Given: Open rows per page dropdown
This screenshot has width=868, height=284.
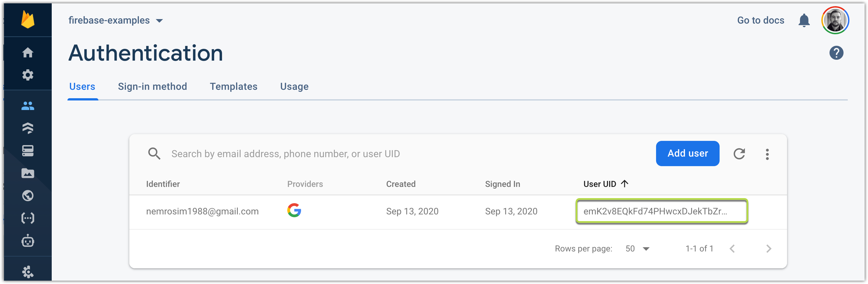Looking at the screenshot, I should click(637, 249).
